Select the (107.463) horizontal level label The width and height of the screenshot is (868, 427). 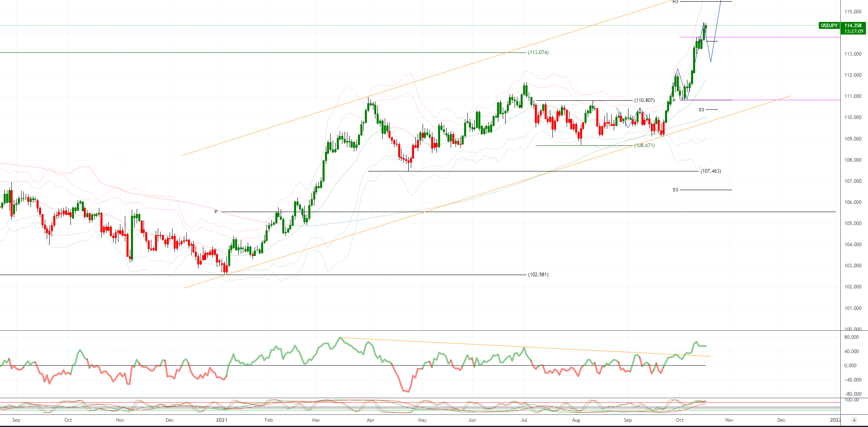click(x=711, y=171)
